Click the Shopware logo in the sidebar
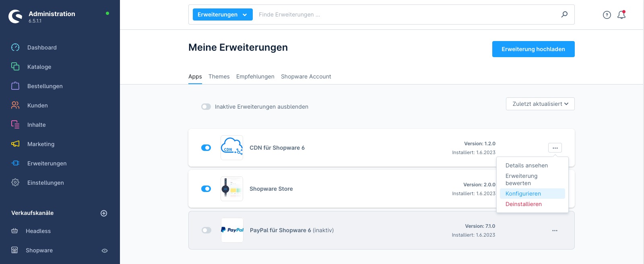The height and width of the screenshot is (264, 644). (15, 16)
